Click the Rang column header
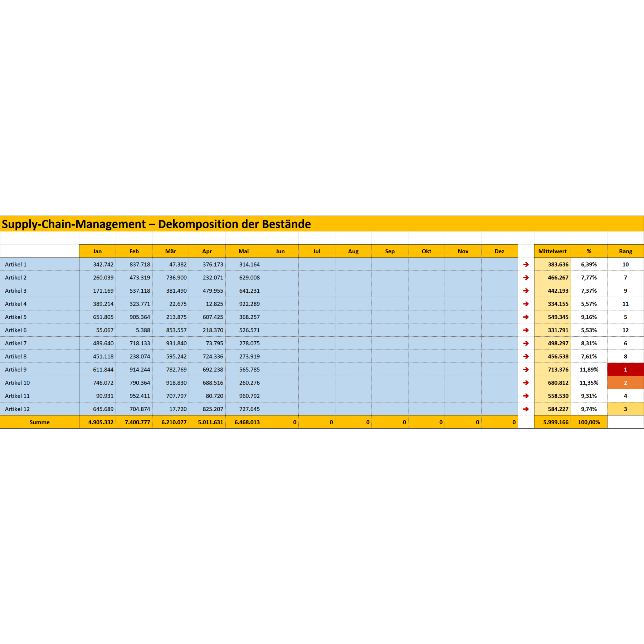This screenshot has width=644, height=644. coord(625,251)
